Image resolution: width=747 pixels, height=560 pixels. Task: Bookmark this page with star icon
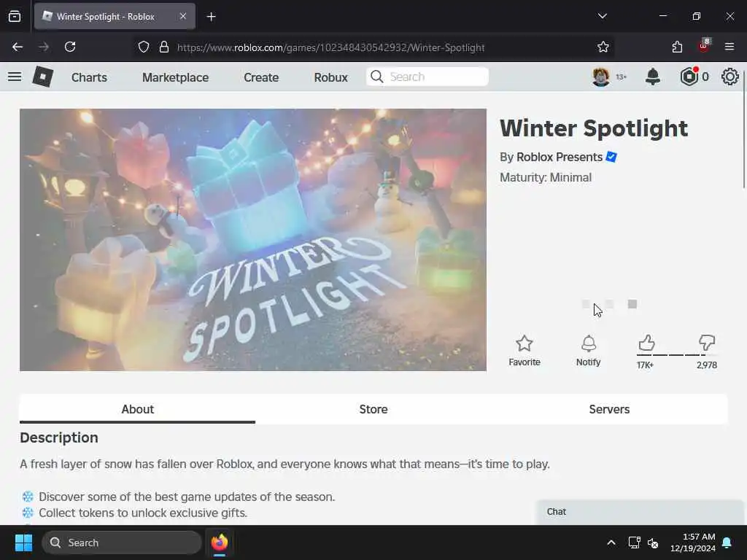(x=603, y=47)
